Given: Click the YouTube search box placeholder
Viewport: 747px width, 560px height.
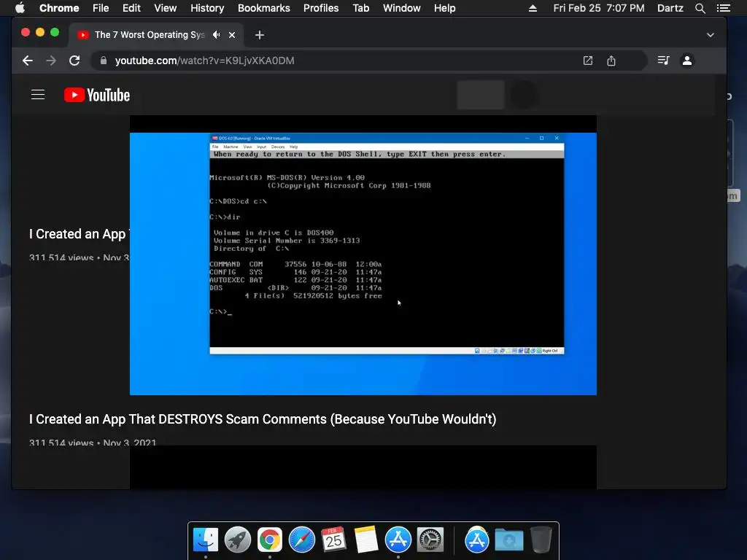Looking at the screenshot, I should [481, 95].
